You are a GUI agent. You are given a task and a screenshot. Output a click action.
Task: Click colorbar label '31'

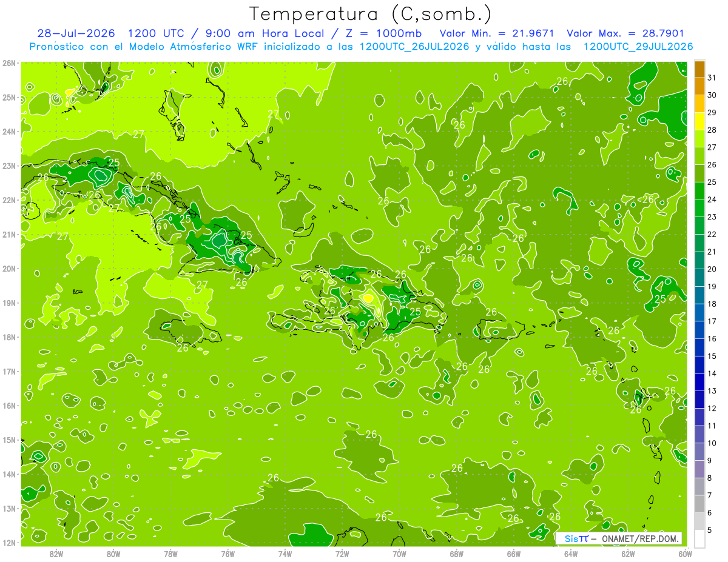coord(712,78)
